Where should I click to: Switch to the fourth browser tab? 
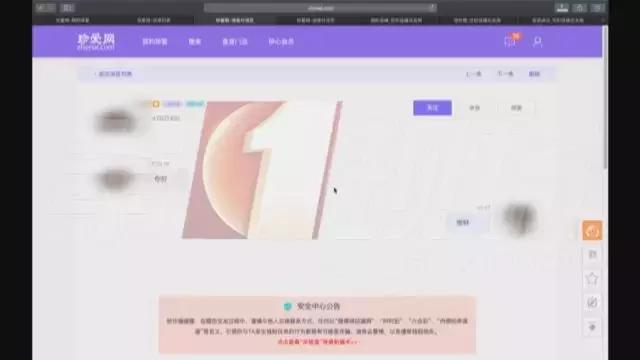316,20
